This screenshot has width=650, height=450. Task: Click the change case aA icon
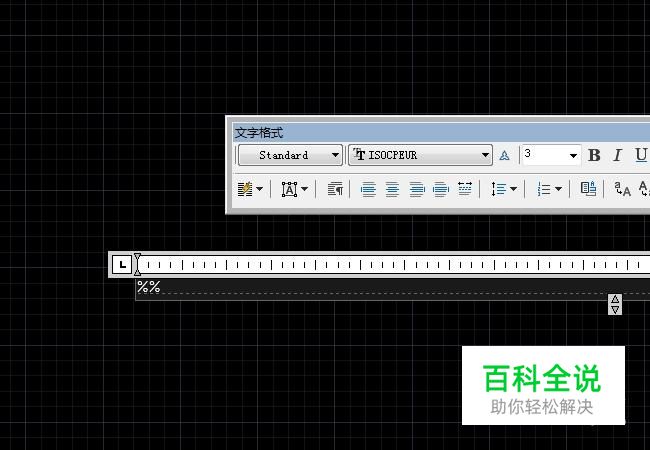click(622, 189)
